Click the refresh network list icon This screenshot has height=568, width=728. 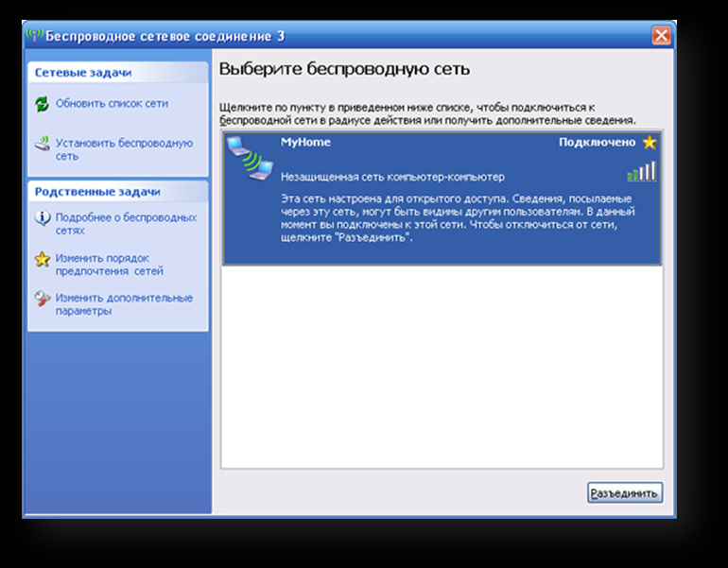point(42,104)
